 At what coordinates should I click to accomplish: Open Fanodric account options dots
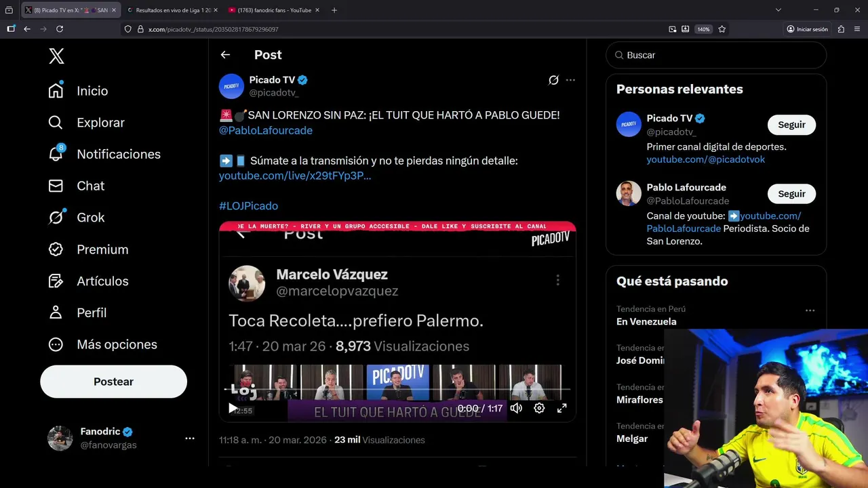coord(190,439)
